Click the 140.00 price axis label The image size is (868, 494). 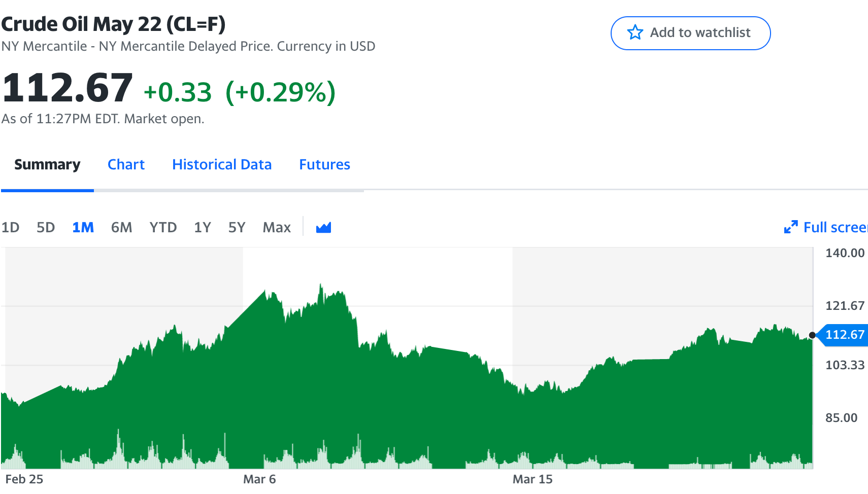tap(845, 253)
